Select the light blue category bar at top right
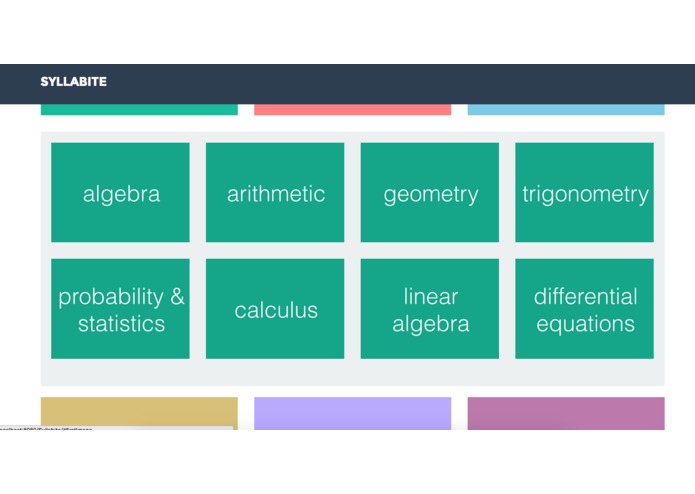This screenshot has width=695, height=494. tap(566, 109)
